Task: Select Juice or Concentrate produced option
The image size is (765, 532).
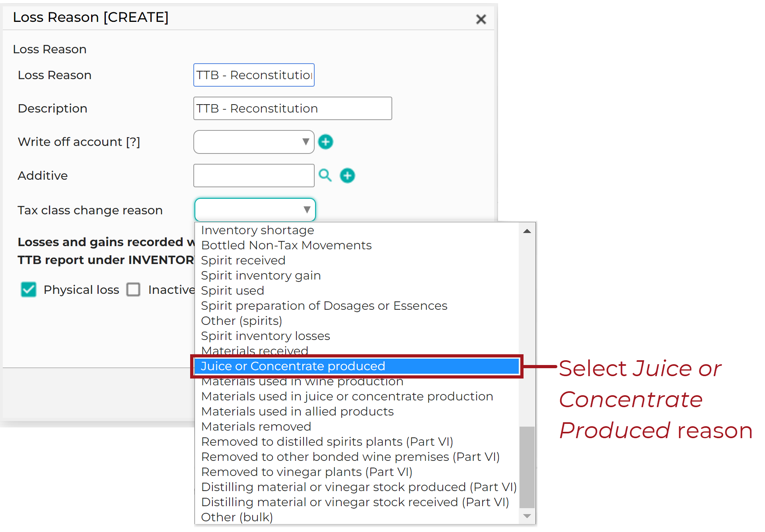Action: click(x=357, y=366)
